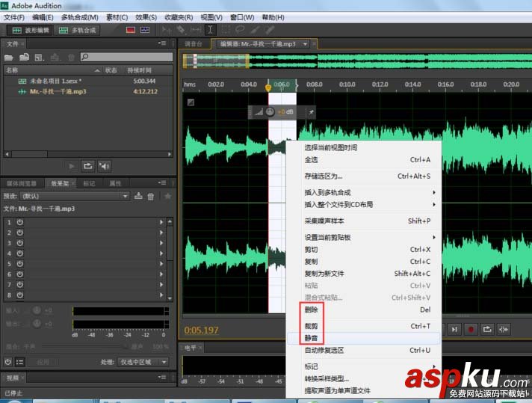Toggle power for effects rack slot 6
The height and width of the screenshot is (403, 532).
tap(20, 274)
